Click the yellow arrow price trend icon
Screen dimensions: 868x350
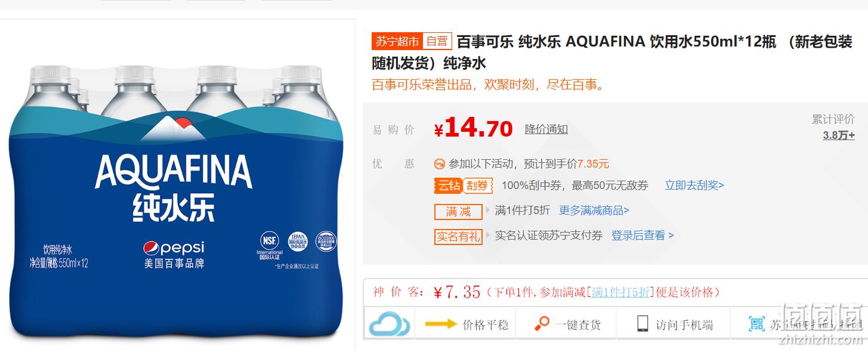(x=441, y=324)
